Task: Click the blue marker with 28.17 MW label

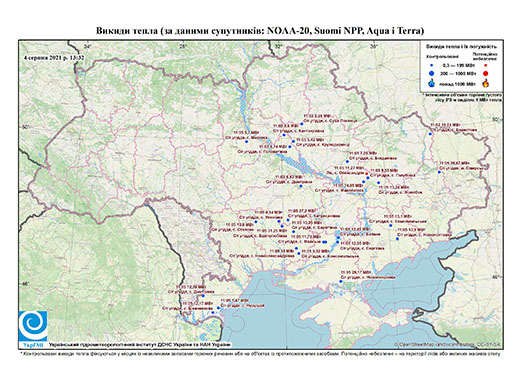Action: click(x=341, y=281)
